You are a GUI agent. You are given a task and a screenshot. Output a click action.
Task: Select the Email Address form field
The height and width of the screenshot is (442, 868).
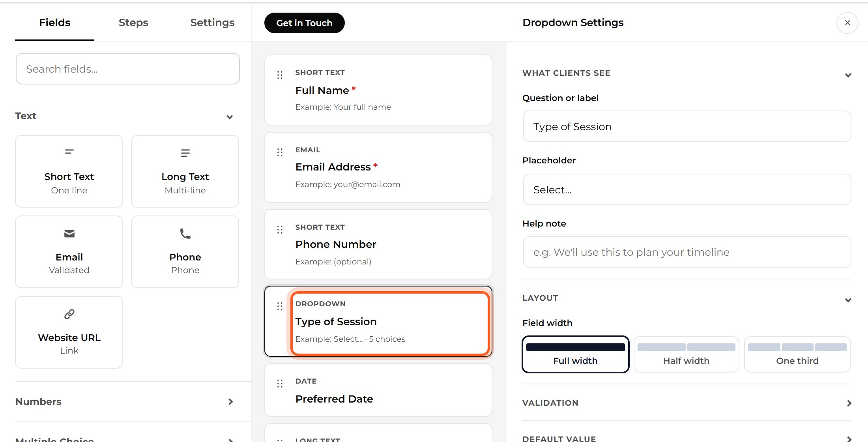click(x=378, y=167)
